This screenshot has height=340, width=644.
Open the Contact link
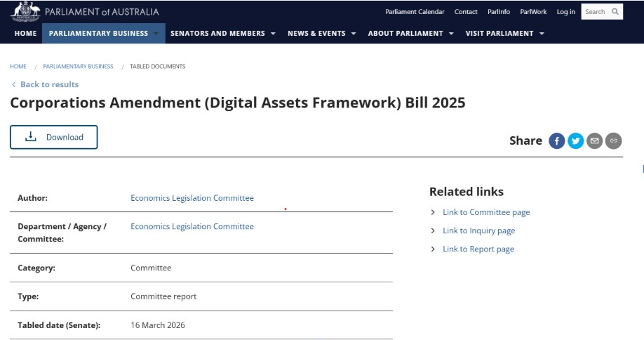click(466, 11)
